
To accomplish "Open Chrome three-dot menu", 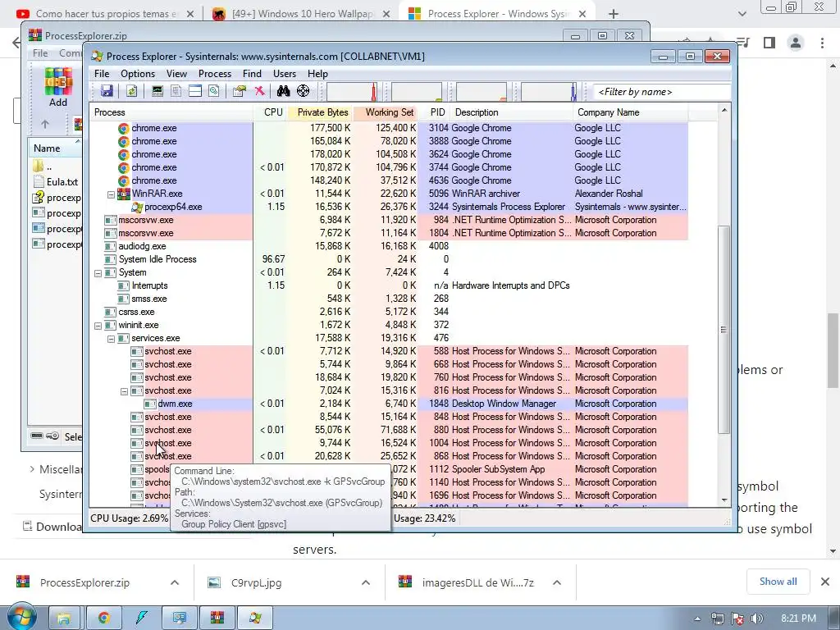I will pyautogui.click(x=822, y=43).
